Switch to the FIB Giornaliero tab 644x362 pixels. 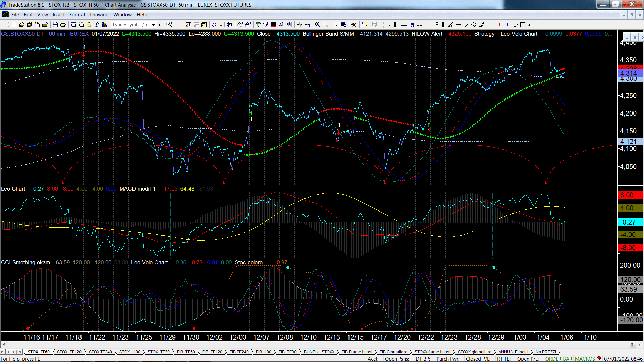coord(393,352)
